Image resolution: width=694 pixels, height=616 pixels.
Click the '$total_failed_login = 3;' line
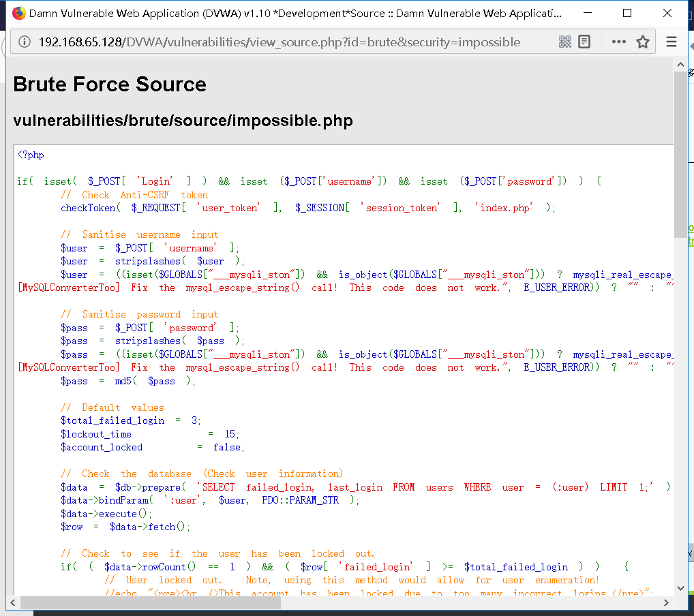[x=131, y=420]
